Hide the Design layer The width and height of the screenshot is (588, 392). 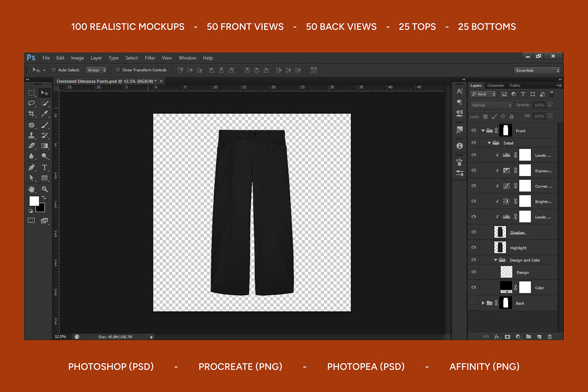473,272
